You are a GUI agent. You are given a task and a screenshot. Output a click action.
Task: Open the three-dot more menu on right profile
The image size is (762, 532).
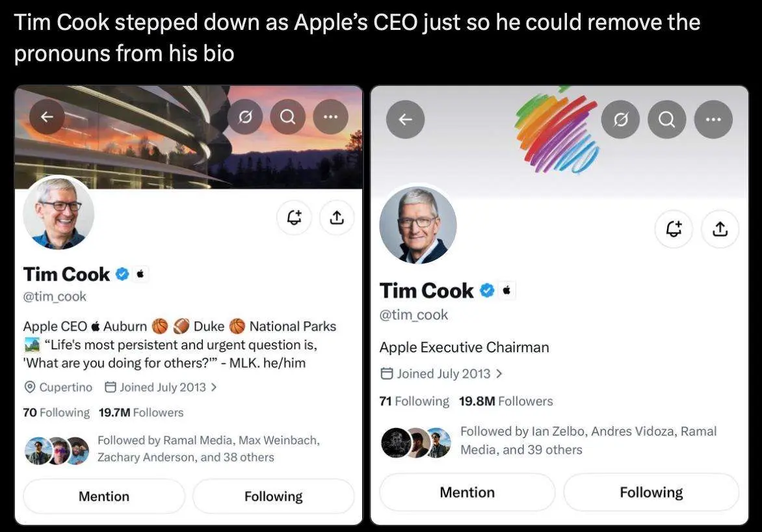[713, 119]
